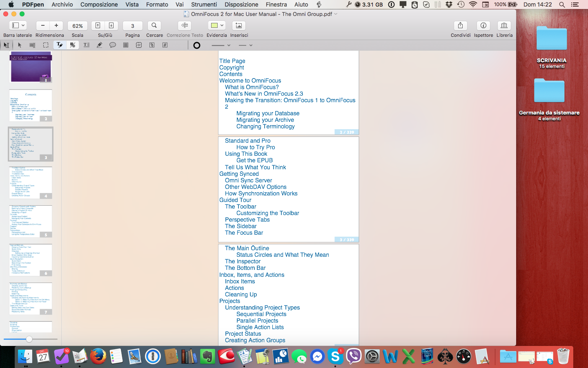The width and height of the screenshot is (588, 368).
Task: Go to next page with down arrow
Action: pos(111,25)
